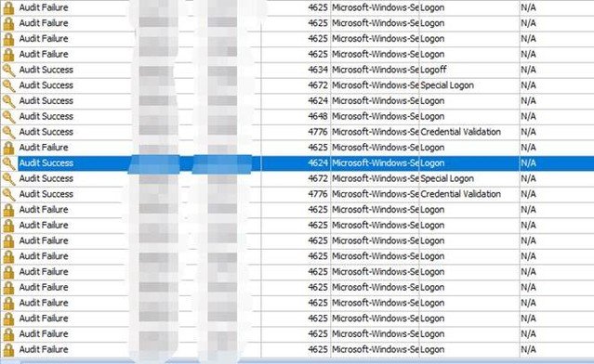Screen dimensions: 594x364
Task: Select the event ID 4648 cell
Action: pos(296,117)
